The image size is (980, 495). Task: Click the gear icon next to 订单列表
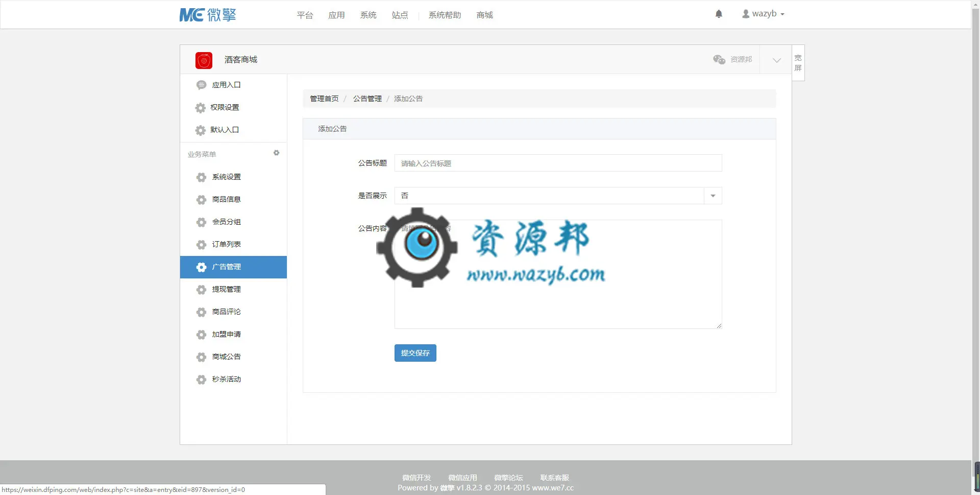[202, 245]
